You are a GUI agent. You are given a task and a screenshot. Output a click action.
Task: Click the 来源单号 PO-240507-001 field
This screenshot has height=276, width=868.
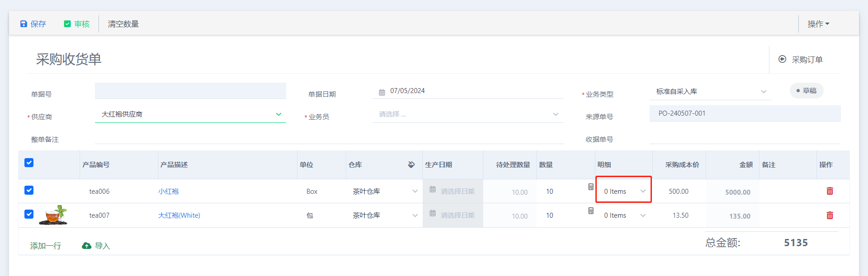(x=745, y=113)
